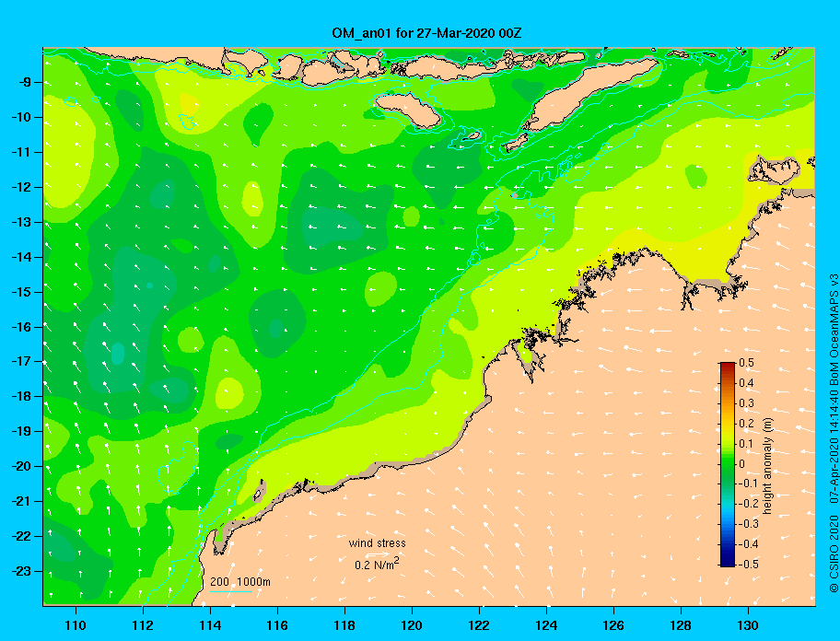Click the '0' colorbar tick label
The image size is (840, 641).
(x=742, y=464)
